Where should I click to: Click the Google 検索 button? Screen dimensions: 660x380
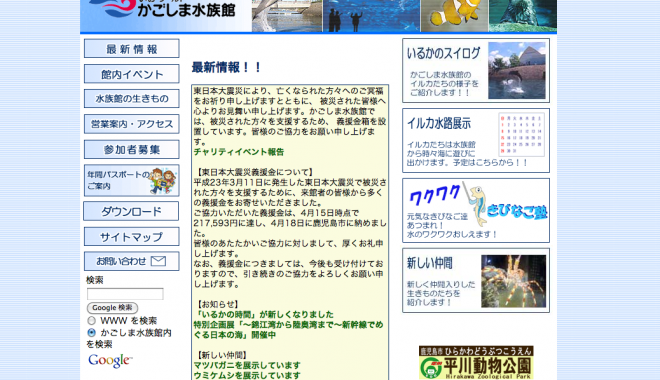click(112, 308)
